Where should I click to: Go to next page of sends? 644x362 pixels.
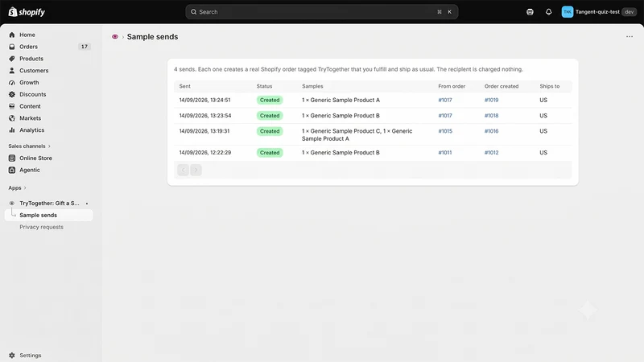(x=196, y=170)
